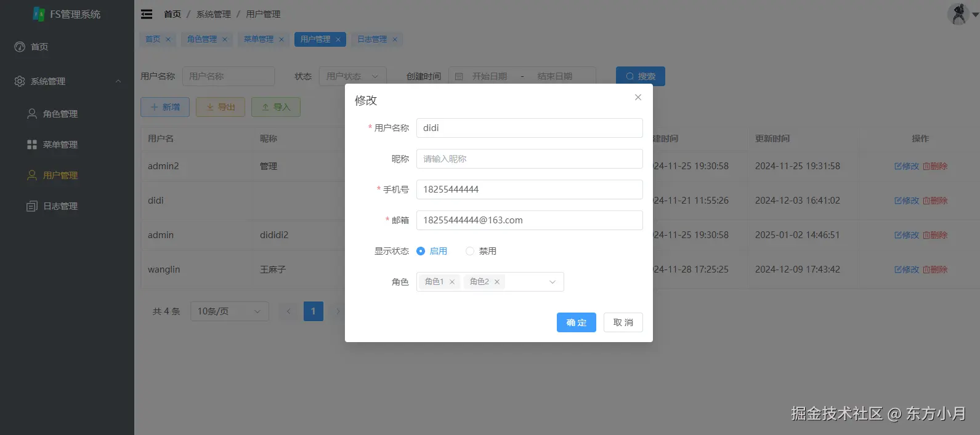
Task: Remove the 角色1 tag
Action: click(452, 282)
